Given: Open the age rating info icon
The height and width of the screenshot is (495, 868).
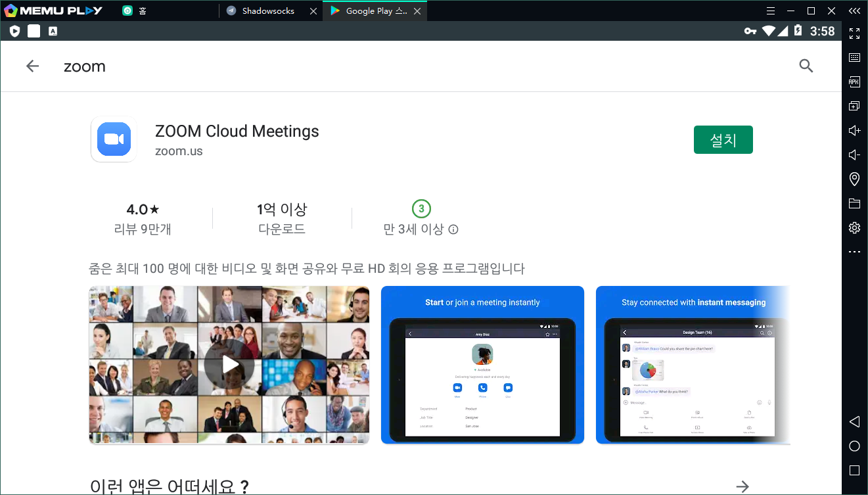Looking at the screenshot, I should click(x=453, y=229).
